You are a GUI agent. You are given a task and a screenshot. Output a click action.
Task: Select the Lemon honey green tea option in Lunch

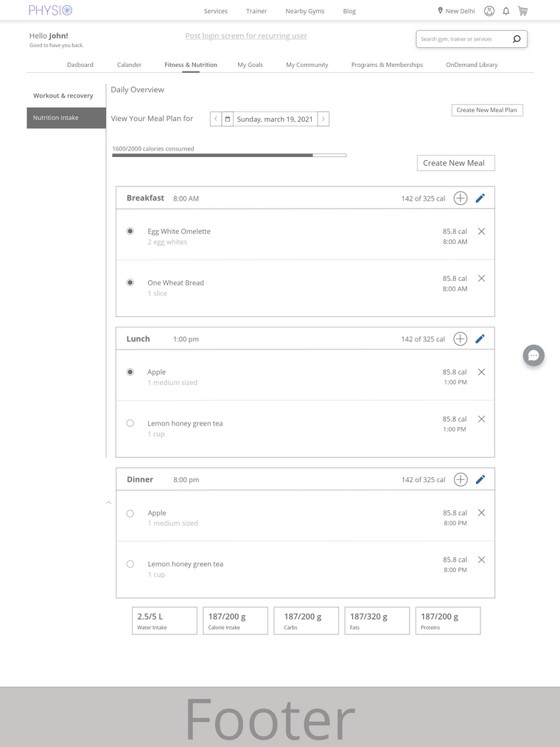pos(130,423)
